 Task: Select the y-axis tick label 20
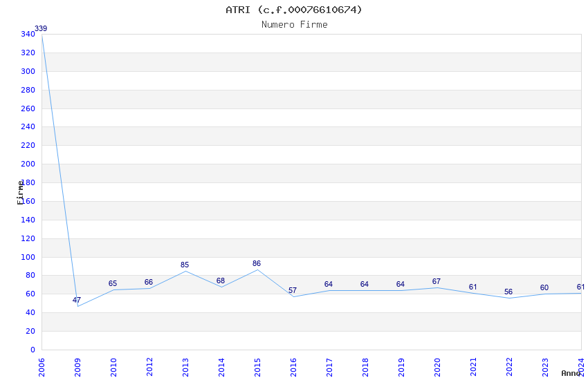pyautogui.click(x=30, y=331)
